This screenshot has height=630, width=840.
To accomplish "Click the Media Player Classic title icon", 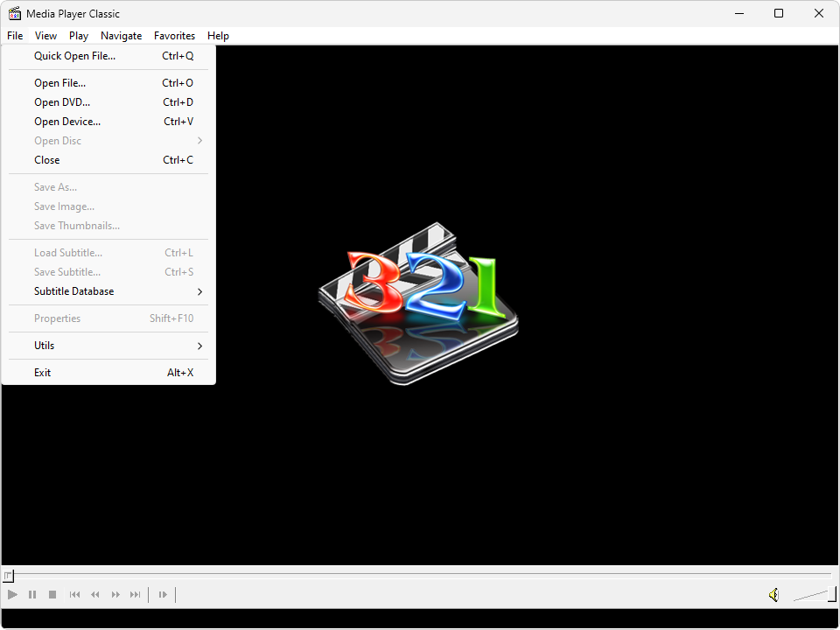I will 15,13.
